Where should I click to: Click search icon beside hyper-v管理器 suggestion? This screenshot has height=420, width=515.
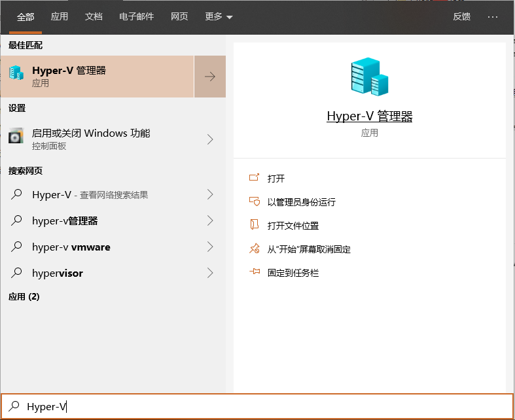(x=16, y=220)
